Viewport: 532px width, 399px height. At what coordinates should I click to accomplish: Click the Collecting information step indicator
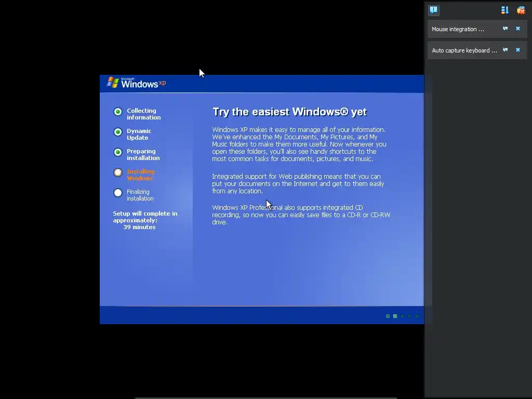click(x=118, y=112)
